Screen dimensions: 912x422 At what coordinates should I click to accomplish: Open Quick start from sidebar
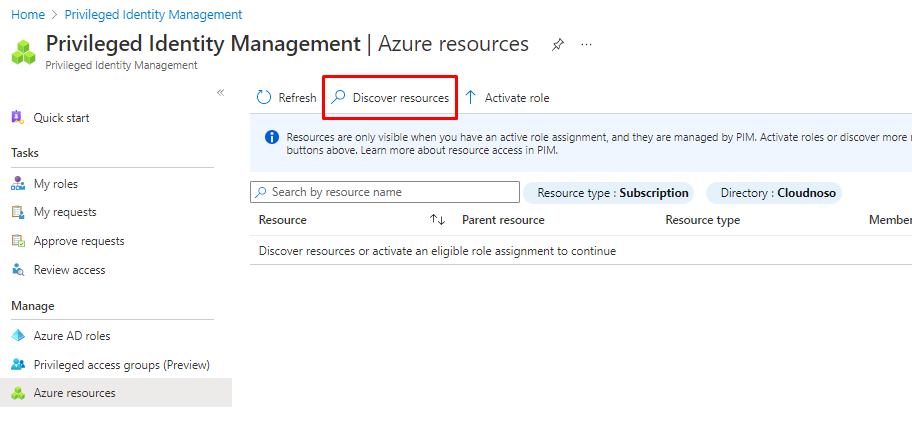pos(61,118)
